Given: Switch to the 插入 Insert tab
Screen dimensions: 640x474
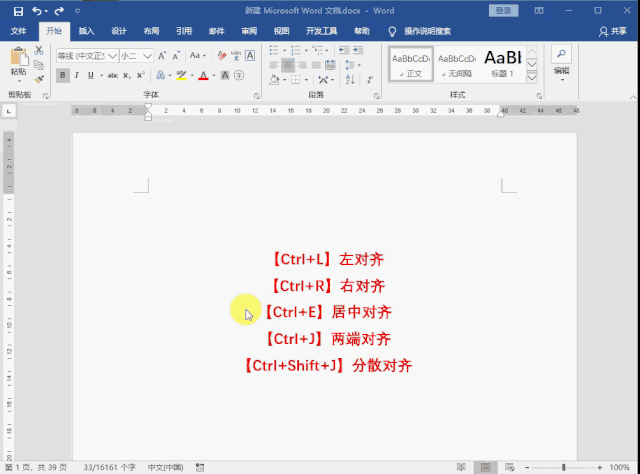Looking at the screenshot, I should point(86,31).
